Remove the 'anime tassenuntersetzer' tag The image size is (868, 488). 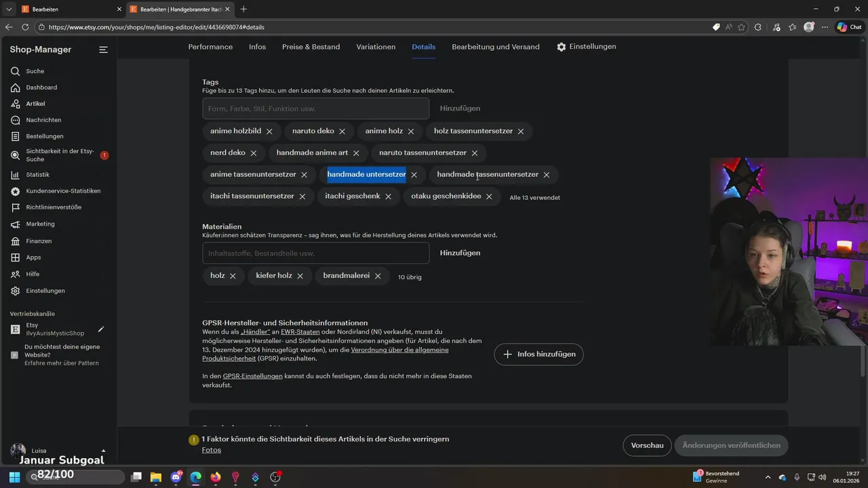pos(304,175)
